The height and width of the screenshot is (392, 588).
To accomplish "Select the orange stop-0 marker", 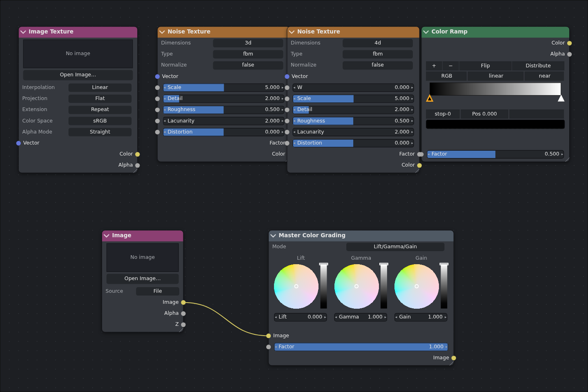I will coord(430,98).
